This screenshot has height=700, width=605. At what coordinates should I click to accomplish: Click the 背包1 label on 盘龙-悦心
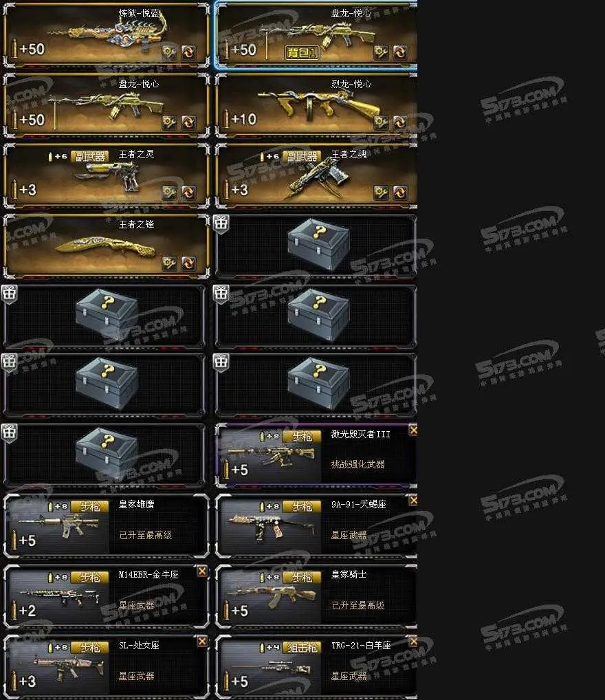pyautogui.click(x=302, y=53)
